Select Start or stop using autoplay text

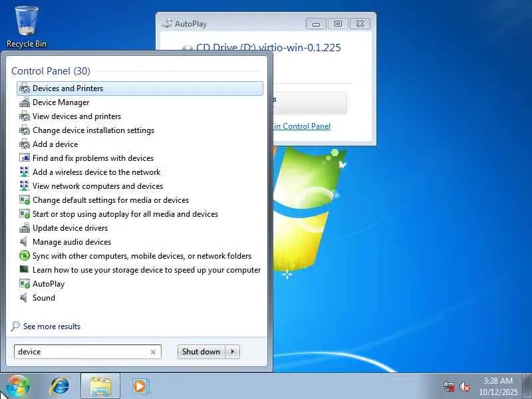click(126, 214)
